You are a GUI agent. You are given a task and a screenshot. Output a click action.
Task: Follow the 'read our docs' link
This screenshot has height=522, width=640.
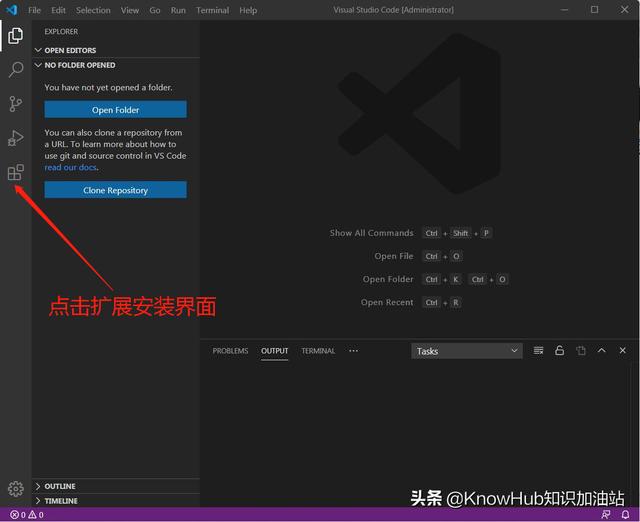coord(70,167)
